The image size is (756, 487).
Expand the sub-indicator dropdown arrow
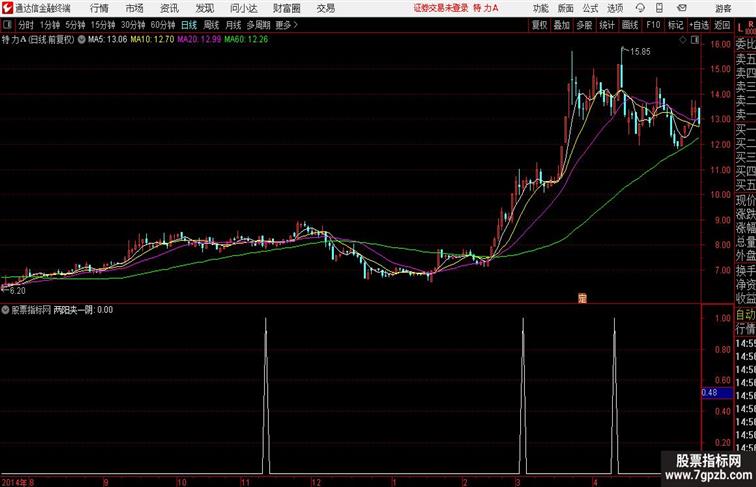point(5,310)
